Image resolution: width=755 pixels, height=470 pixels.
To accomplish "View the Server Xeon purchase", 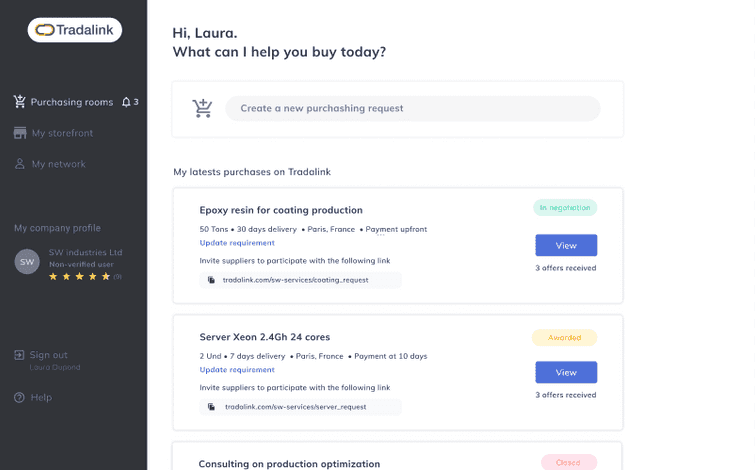I will click(566, 372).
